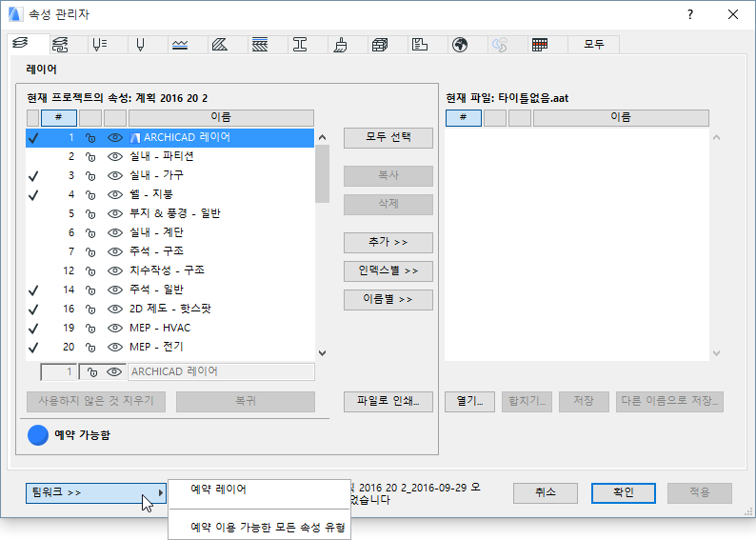Open the Pens tab icon
Screen dimensions: 756x540
coord(140,45)
